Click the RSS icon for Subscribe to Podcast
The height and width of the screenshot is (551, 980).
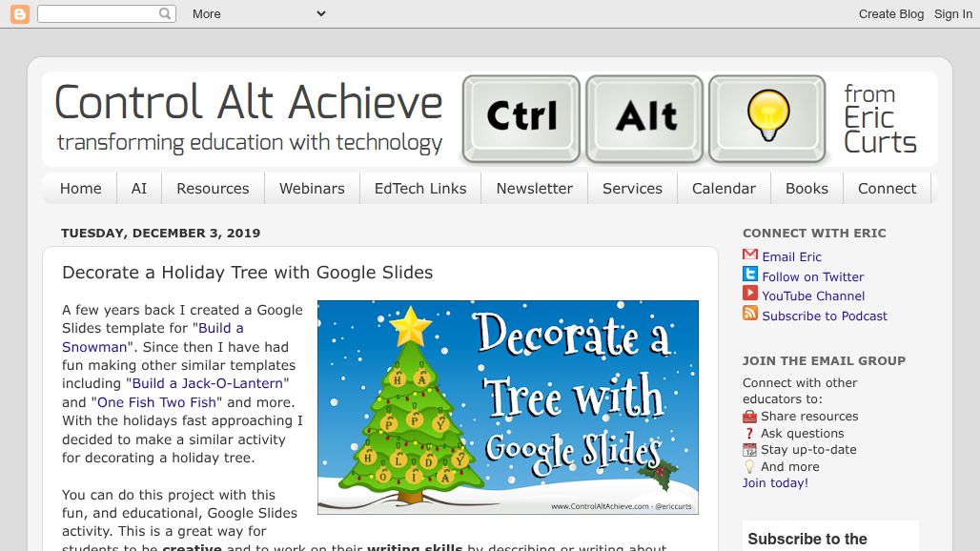[x=749, y=316]
